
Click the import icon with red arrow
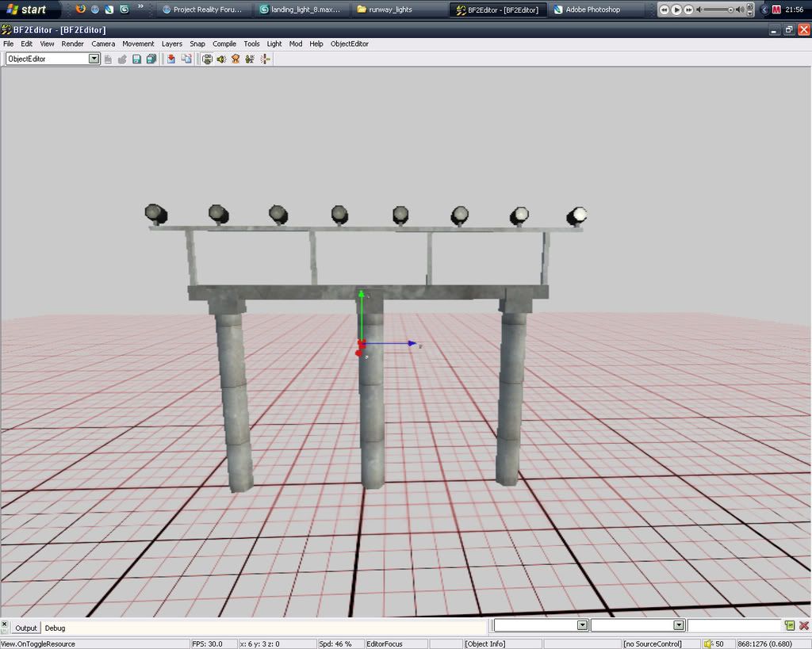(x=170, y=59)
